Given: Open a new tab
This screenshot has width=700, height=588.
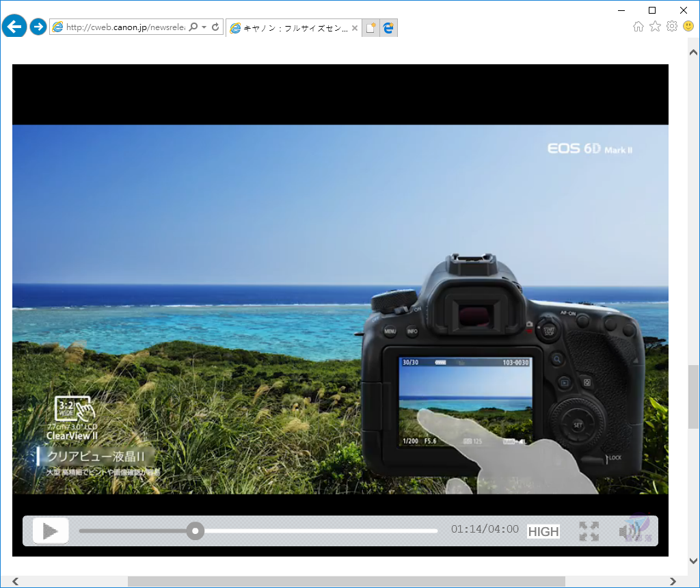Looking at the screenshot, I should pyautogui.click(x=371, y=27).
